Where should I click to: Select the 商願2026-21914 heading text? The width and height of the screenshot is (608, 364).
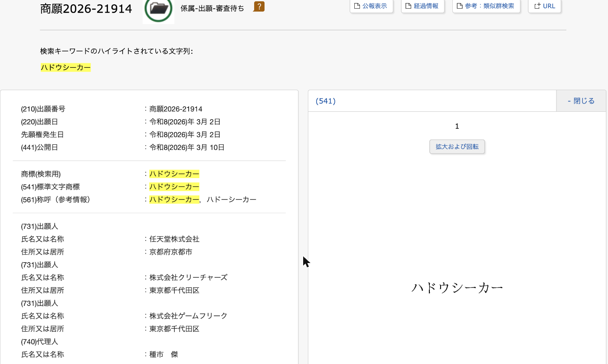(86, 9)
